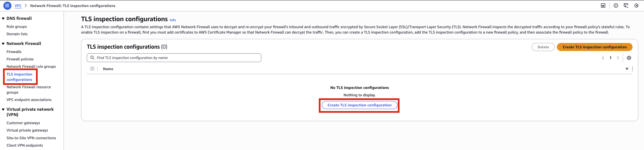Go to previous page arrow
The width and height of the screenshot is (644, 150).
pyautogui.click(x=603, y=58)
